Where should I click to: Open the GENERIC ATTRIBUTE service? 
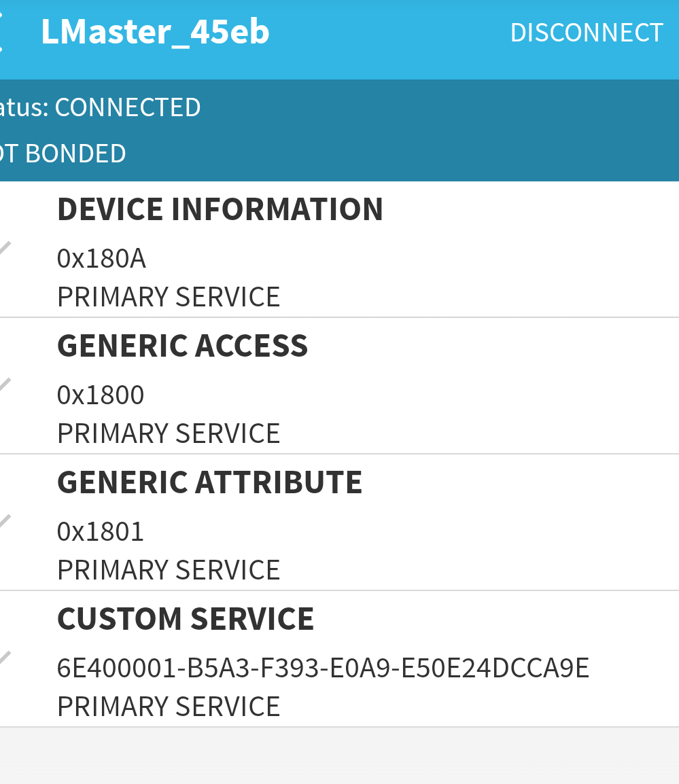tap(209, 482)
